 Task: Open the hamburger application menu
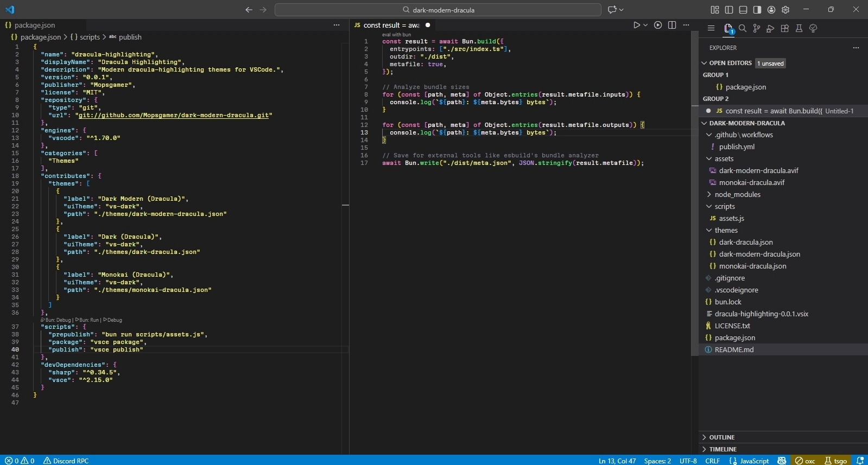pos(711,28)
